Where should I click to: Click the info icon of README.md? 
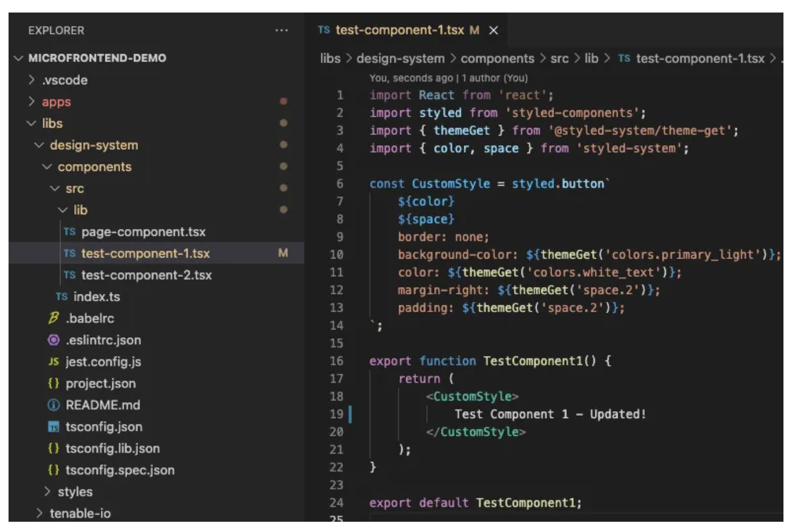[54, 405]
